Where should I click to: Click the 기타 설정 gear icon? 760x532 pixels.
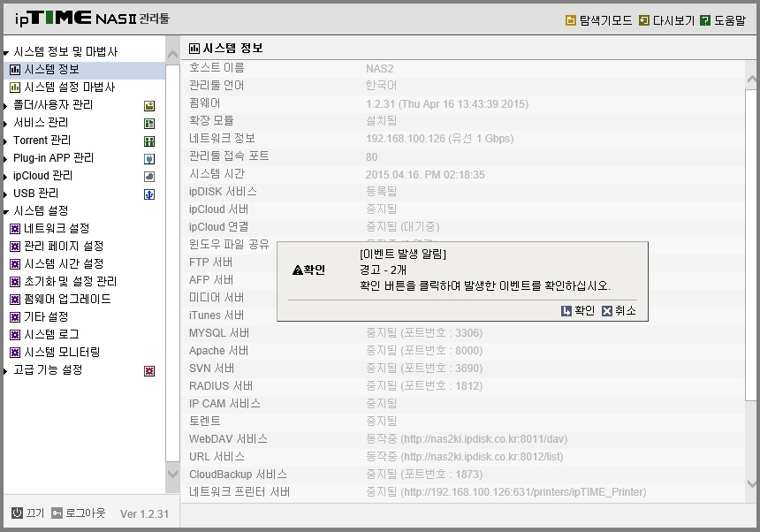15,317
